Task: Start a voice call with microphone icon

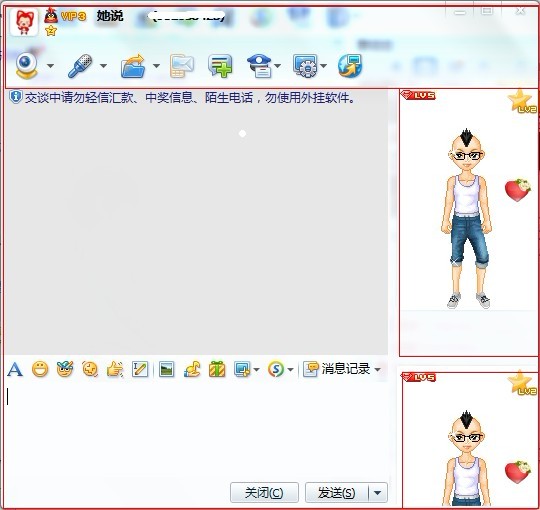Action: click(80, 66)
